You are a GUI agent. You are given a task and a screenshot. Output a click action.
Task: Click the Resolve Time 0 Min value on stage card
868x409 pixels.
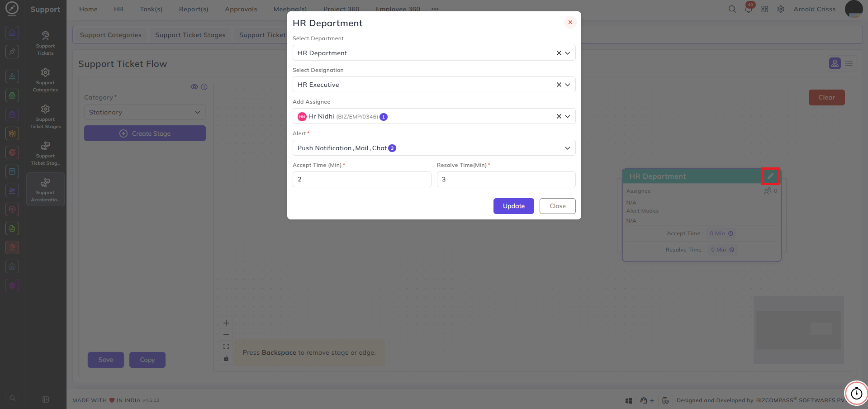tap(722, 250)
